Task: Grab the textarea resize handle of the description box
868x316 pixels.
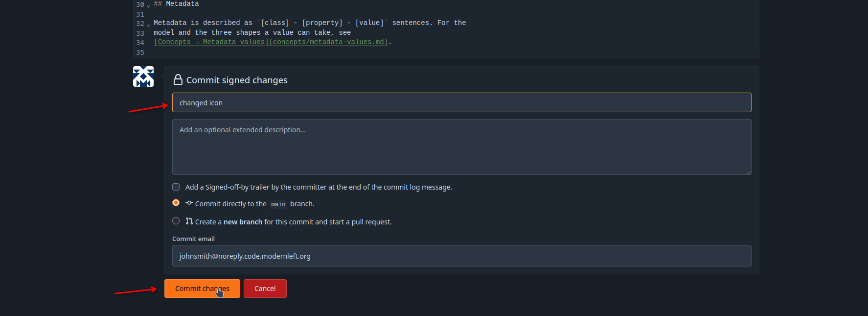Action: pos(748,172)
